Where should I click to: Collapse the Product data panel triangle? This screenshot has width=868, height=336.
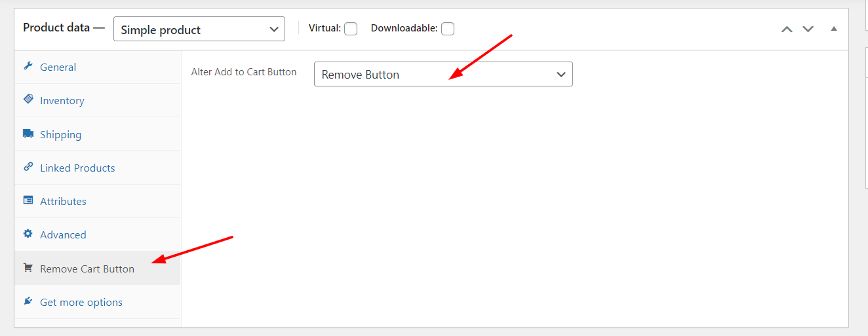click(834, 29)
